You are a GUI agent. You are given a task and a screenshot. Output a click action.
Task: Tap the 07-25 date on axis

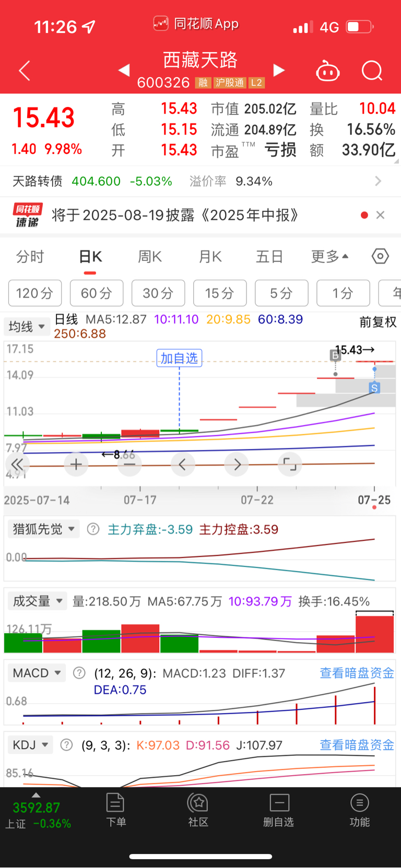(374, 500)
